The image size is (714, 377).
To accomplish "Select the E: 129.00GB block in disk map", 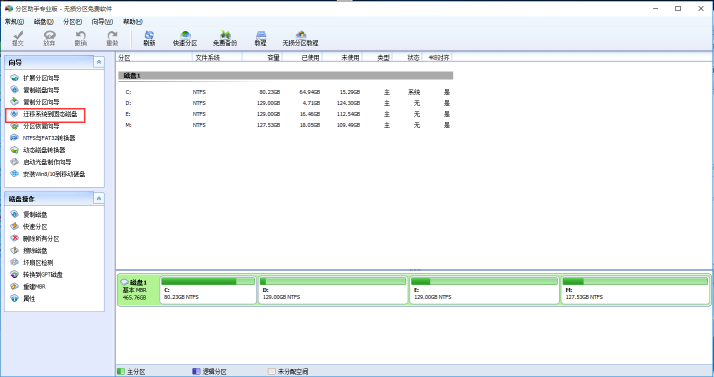I will click(484, 290).
